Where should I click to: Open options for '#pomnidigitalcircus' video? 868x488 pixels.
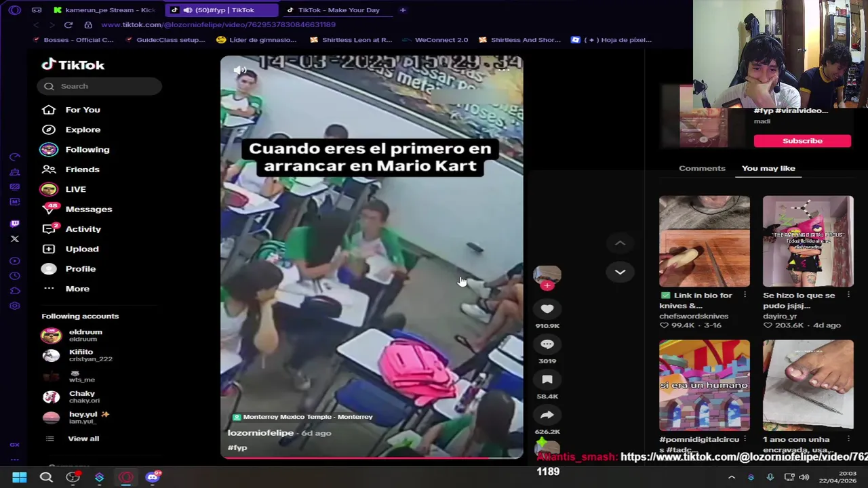tap(745, 439)
